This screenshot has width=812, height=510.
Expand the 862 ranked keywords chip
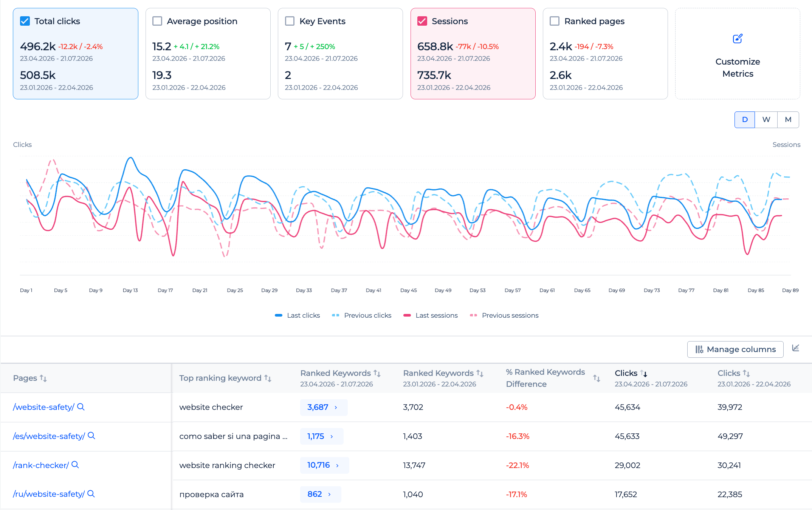tap(321, 494)
